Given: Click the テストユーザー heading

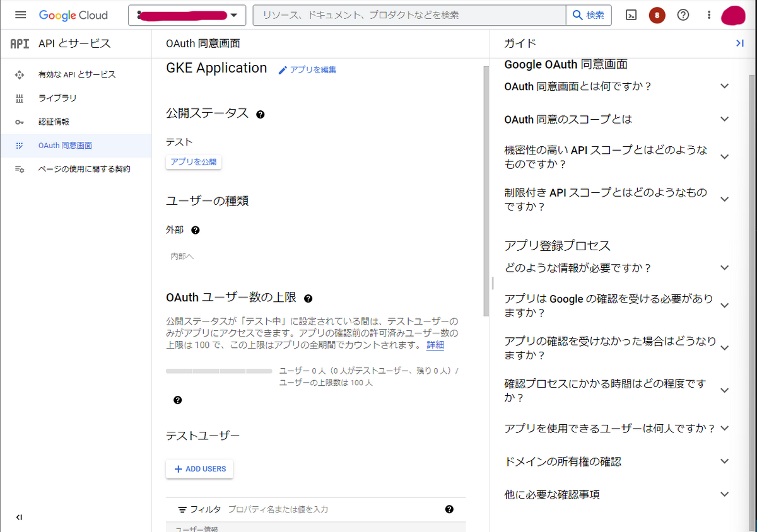Looking at the screenshot, I should coord(202,436).
